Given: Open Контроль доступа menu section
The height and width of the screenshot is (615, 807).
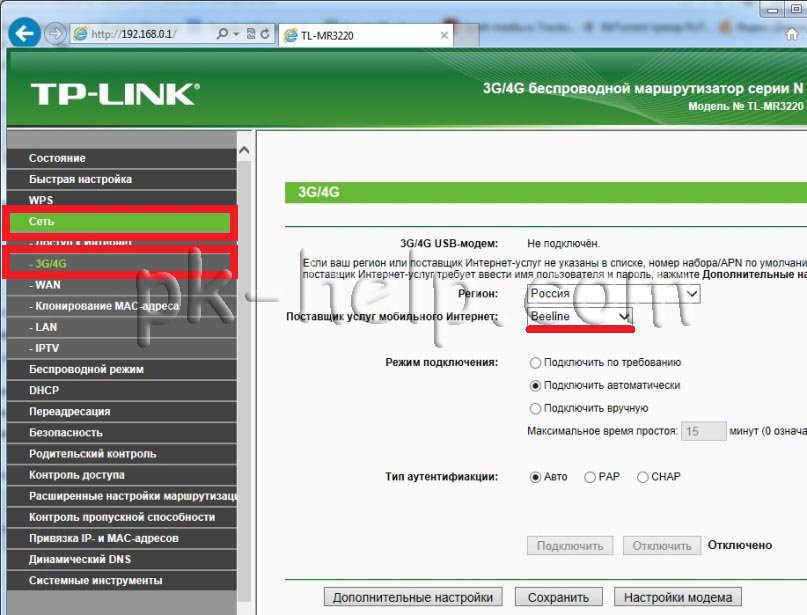Looking at the screenshot, I should (122, 475).
